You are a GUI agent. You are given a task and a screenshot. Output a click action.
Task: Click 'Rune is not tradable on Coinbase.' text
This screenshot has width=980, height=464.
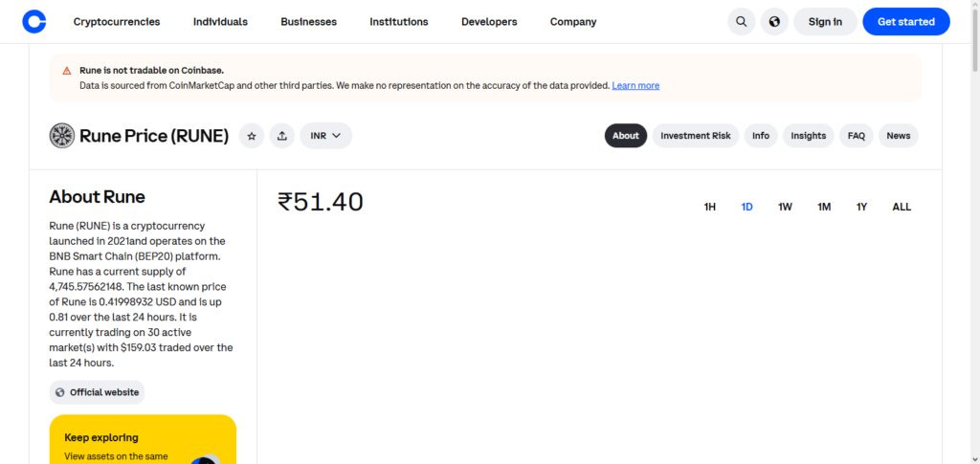pos(152,71)
